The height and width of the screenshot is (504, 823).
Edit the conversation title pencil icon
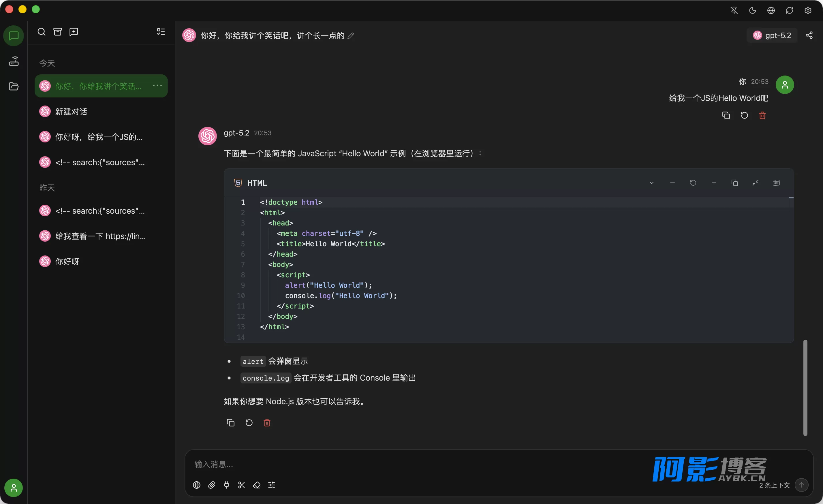click(x=350, y=36)
